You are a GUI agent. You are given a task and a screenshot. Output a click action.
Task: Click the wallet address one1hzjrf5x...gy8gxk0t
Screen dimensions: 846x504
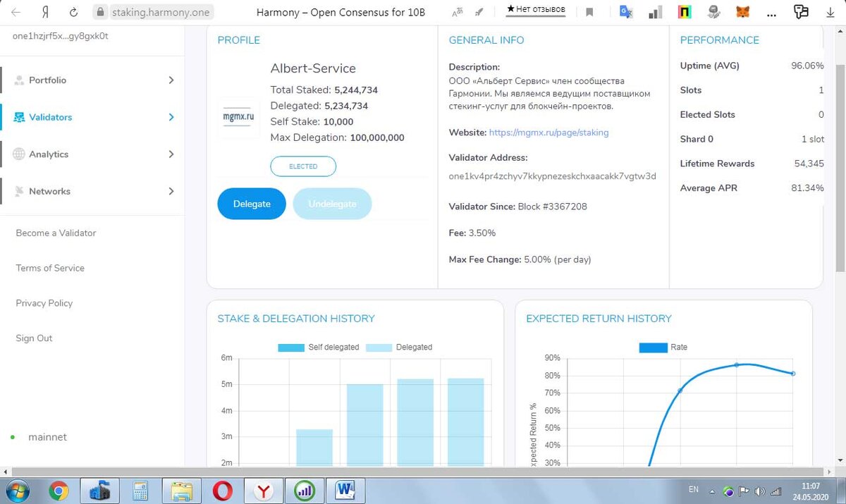[60, 36]
